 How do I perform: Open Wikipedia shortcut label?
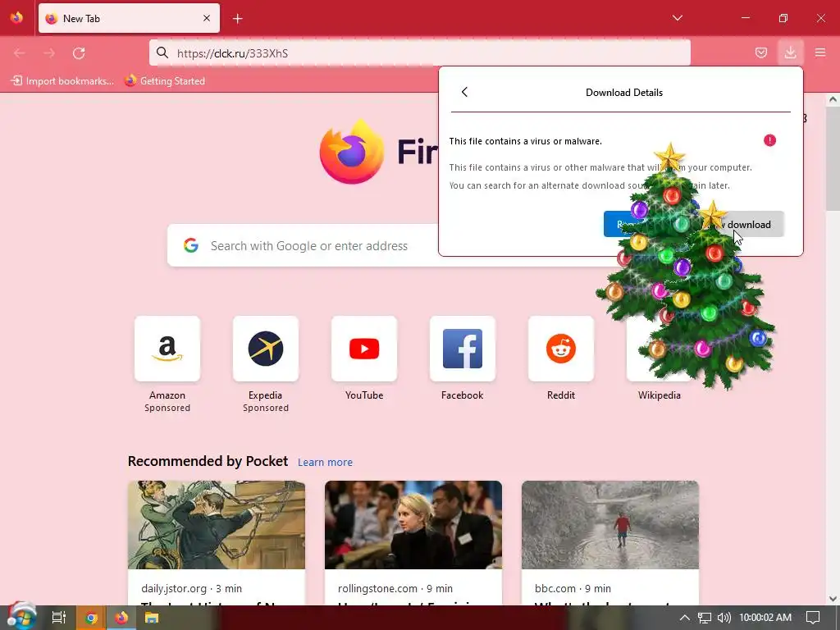pos(659,395)
